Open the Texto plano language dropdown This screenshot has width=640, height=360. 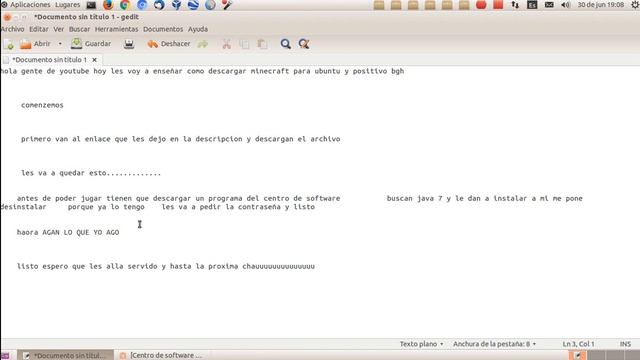click(x=422, y=344)
